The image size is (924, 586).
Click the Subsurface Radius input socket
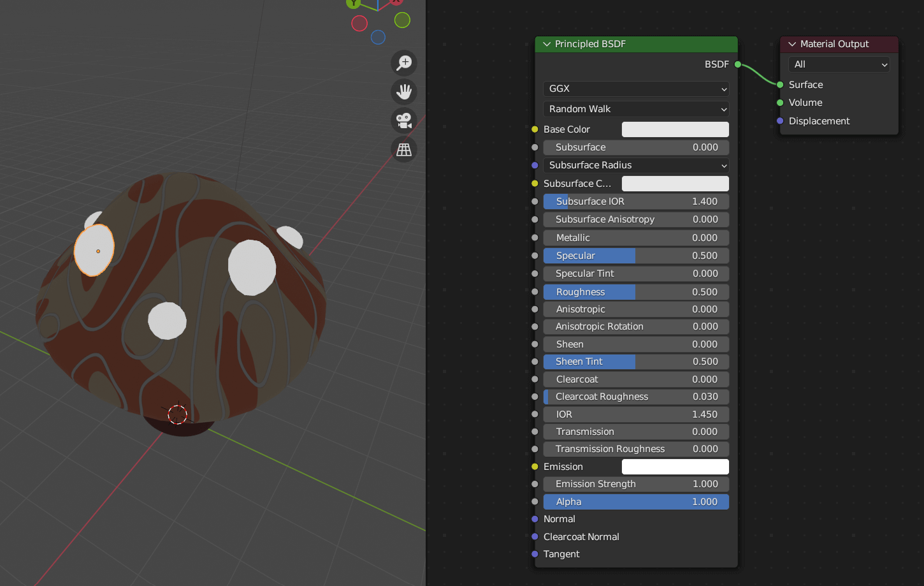point(535,165)
